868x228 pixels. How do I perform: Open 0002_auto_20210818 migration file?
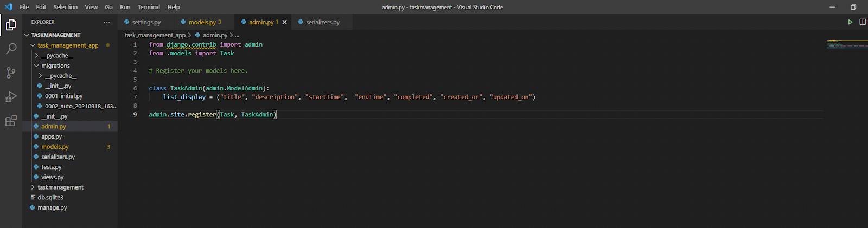click(69, 106)
